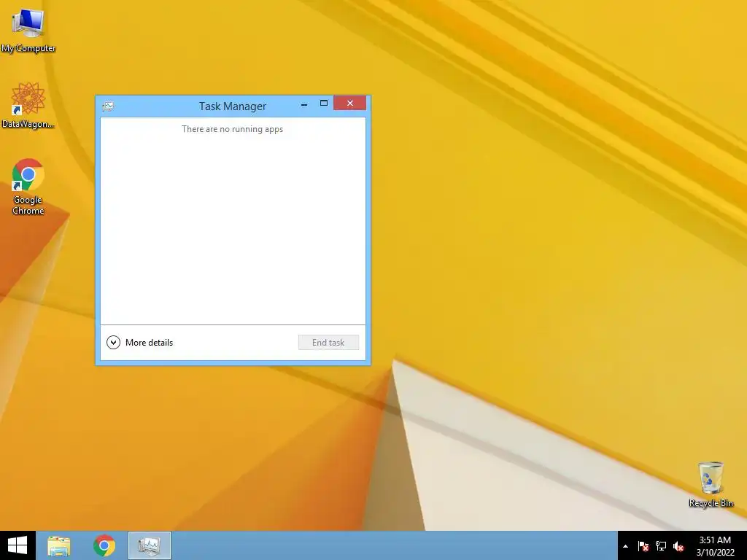Click the End task button
Viewport: 747px width, 560px height.
(x=328, y=343)
